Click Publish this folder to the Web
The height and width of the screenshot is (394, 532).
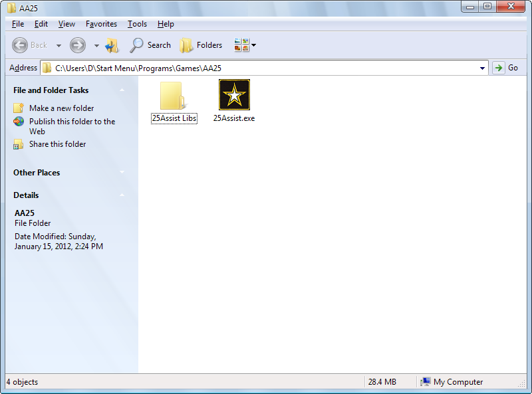(x=72, y=122)
